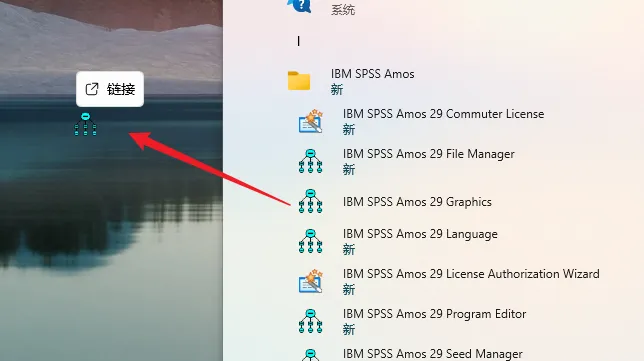Click the Amos 29 Language icon

310,241
